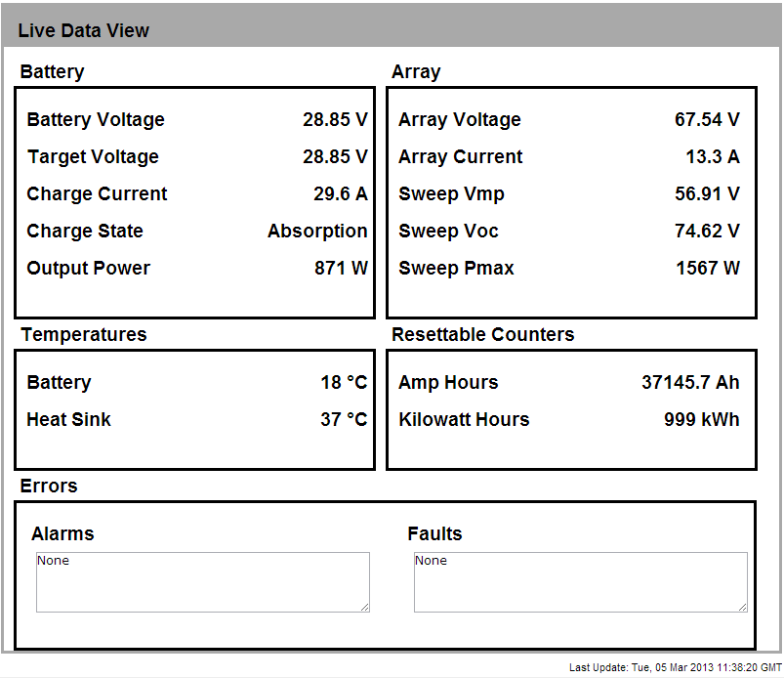Select the Battery Voltage value 28.85 V
The image size is (784, 678).
point(335,120)
